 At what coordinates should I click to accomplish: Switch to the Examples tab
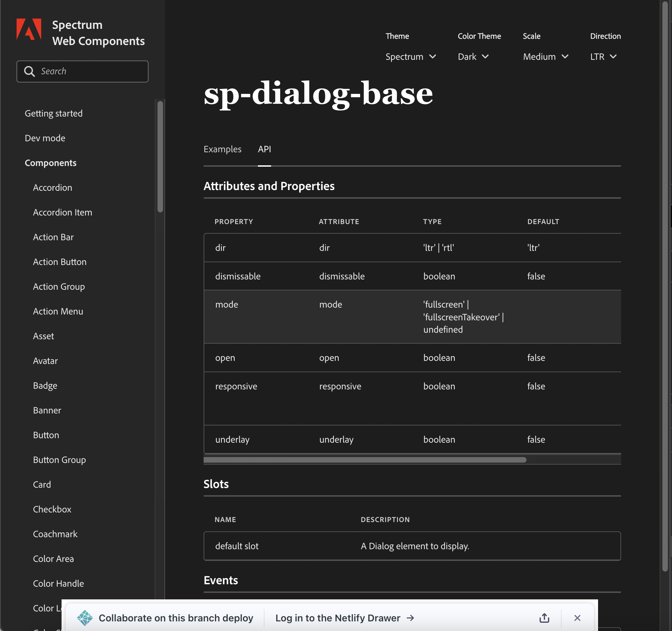tap(223, 149)
